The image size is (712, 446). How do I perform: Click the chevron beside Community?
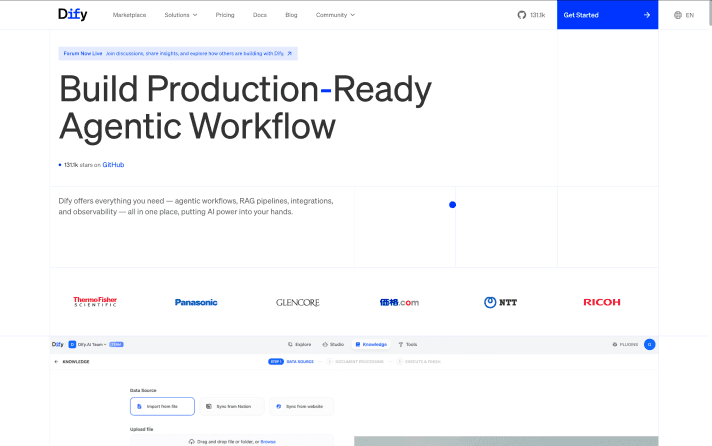(353, 15)
